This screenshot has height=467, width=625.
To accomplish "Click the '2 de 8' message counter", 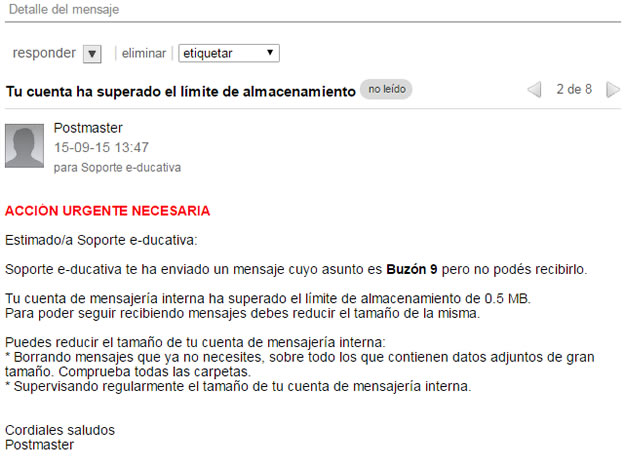I will coord(574,89).
